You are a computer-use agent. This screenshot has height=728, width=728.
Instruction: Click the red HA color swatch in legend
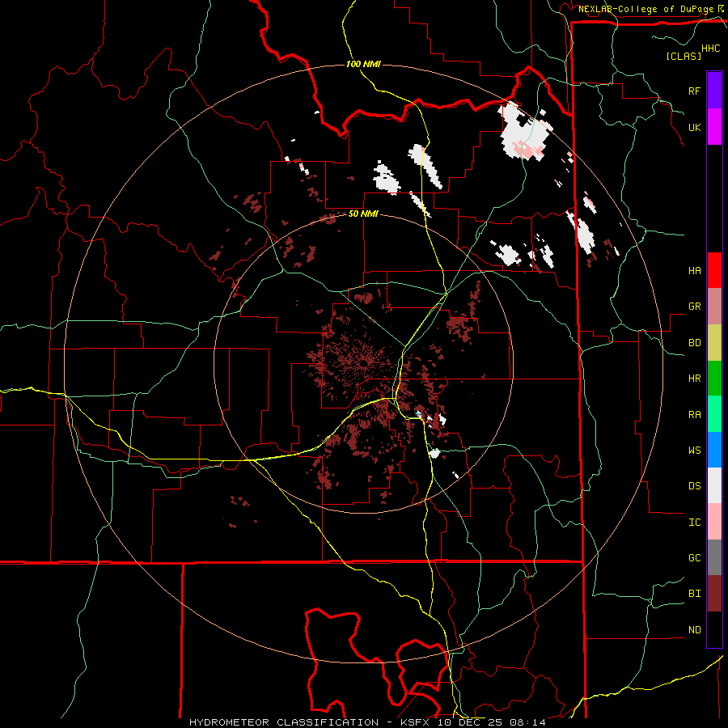(x=714, y=270)
